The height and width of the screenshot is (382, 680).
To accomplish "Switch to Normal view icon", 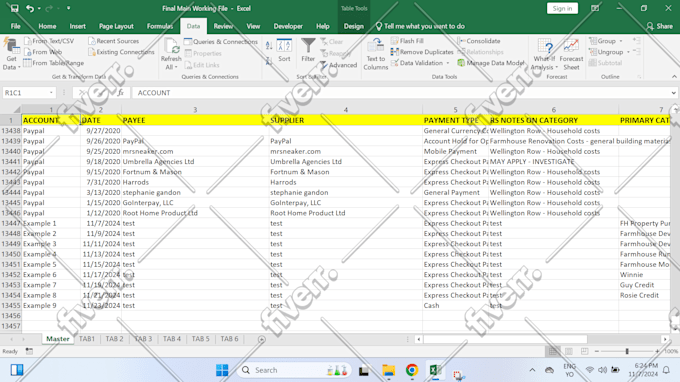I will (x=553, y=351).
